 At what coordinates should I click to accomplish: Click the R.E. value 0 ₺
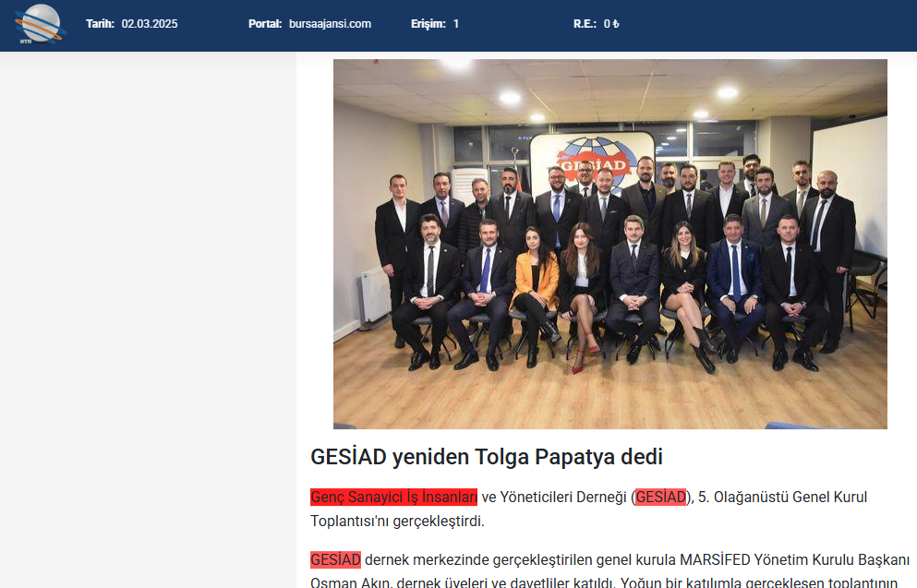(611, 24)
